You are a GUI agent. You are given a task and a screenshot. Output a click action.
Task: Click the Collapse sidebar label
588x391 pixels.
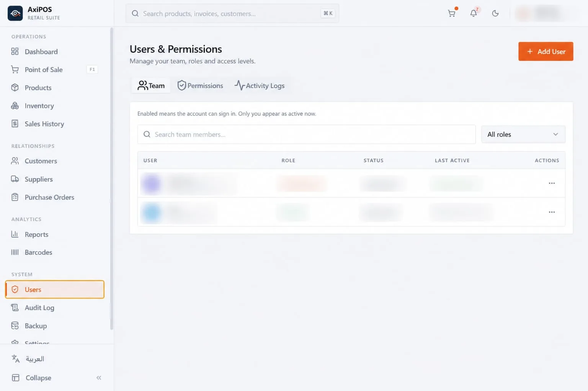pyautogui.click(x=38, y=378)
